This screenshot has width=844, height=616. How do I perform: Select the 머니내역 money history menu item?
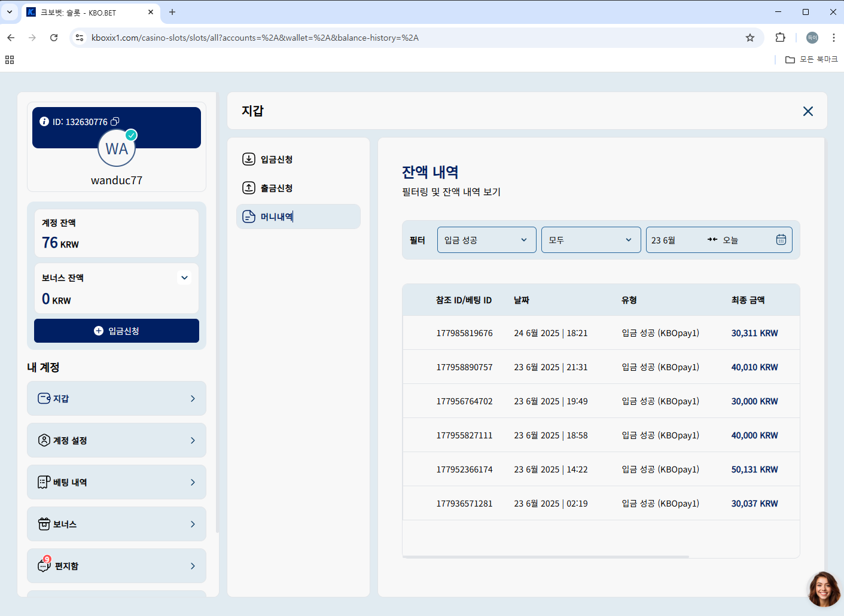tap(298, 216)
